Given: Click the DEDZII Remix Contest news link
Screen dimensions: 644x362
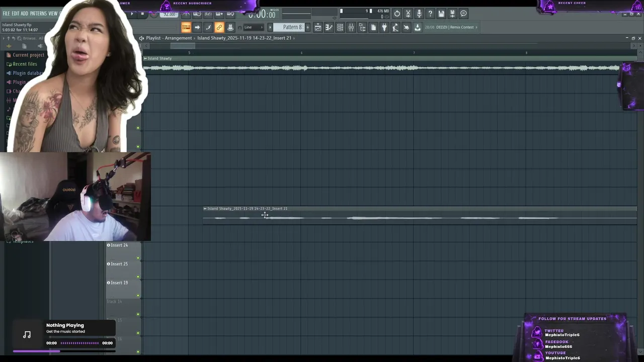Looking at the screenshot, I should tap(455, 27).
